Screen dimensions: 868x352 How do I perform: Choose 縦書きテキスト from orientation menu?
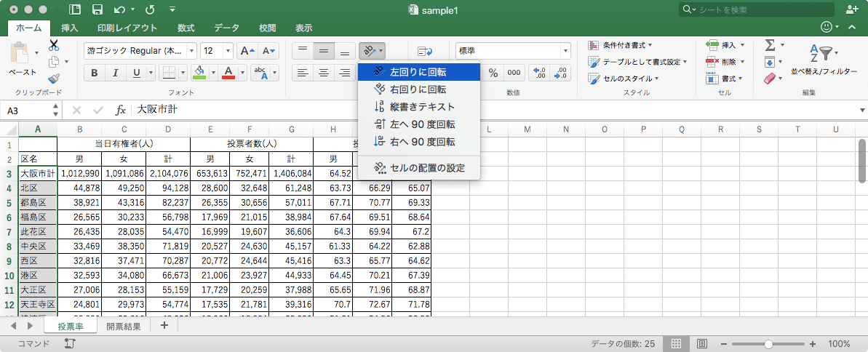tap(419, 107)
